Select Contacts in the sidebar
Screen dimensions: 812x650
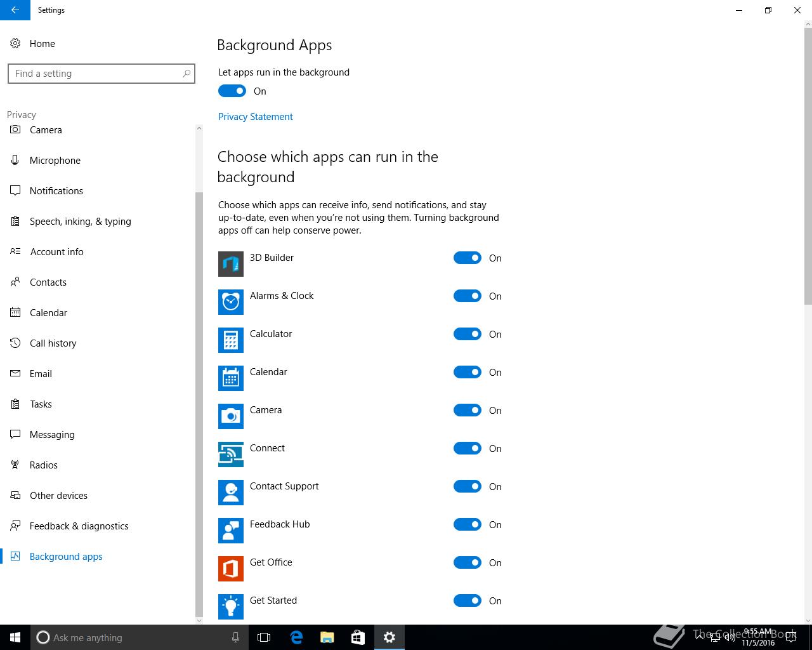(98, 282)
